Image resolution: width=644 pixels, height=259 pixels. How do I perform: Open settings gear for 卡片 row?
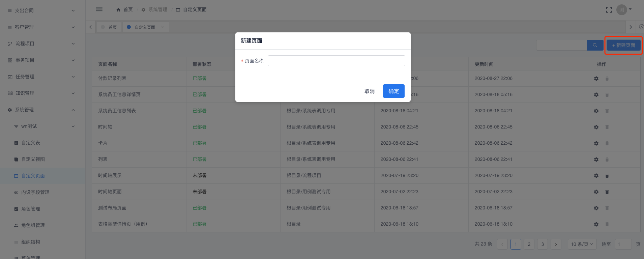tap(596, 143)
